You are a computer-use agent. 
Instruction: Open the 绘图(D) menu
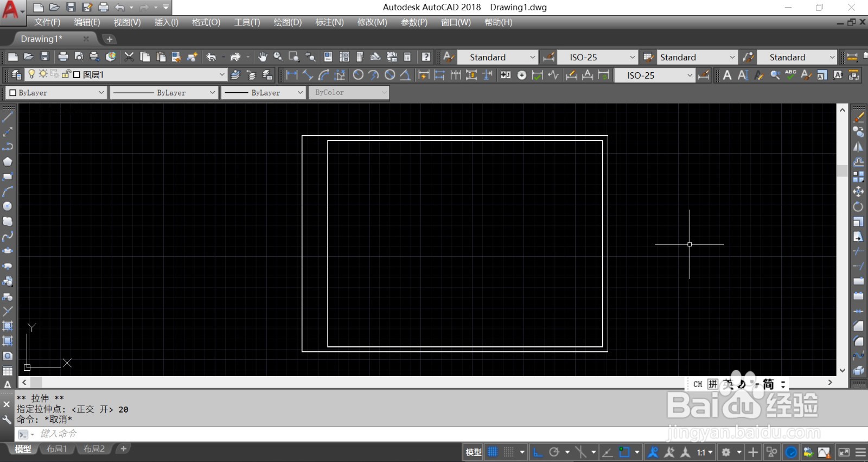tap(288, 22)
